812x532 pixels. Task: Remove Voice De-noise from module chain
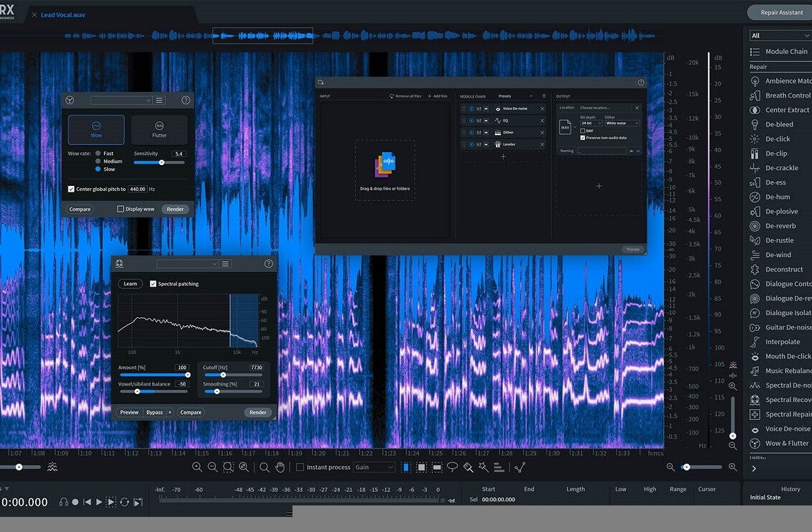(542, 109)
